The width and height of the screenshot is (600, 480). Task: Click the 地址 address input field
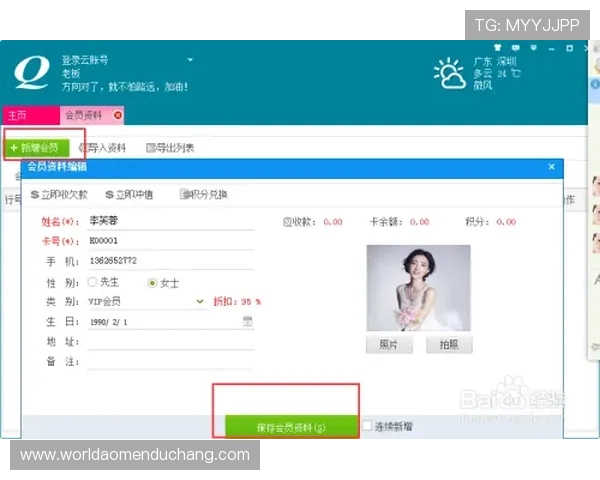pos(170,341)
